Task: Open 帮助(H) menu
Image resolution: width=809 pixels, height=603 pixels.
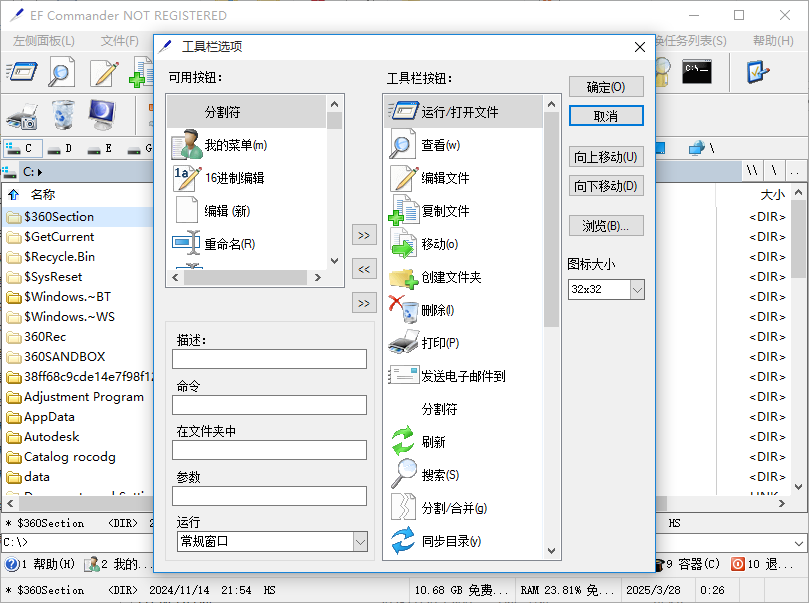Action: click(773, 41)
